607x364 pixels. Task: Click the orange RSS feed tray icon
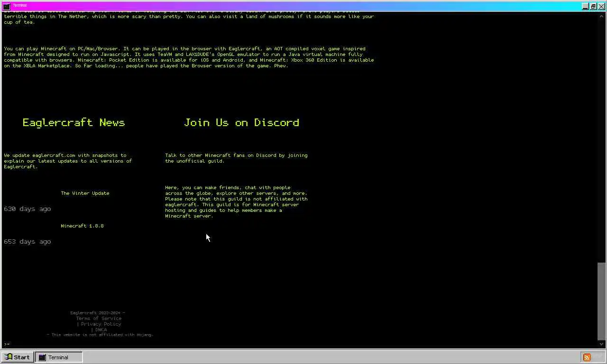click(x=587, y=357)
